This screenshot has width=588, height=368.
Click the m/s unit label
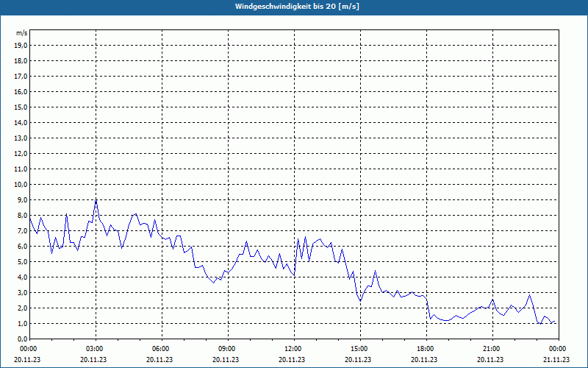tap(21, 33)
